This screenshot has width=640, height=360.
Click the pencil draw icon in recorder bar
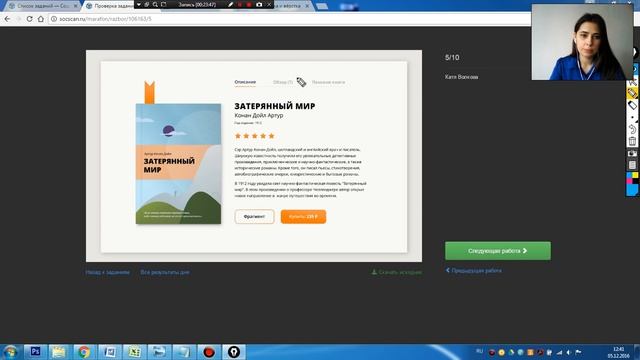click(x=231, y=4)
